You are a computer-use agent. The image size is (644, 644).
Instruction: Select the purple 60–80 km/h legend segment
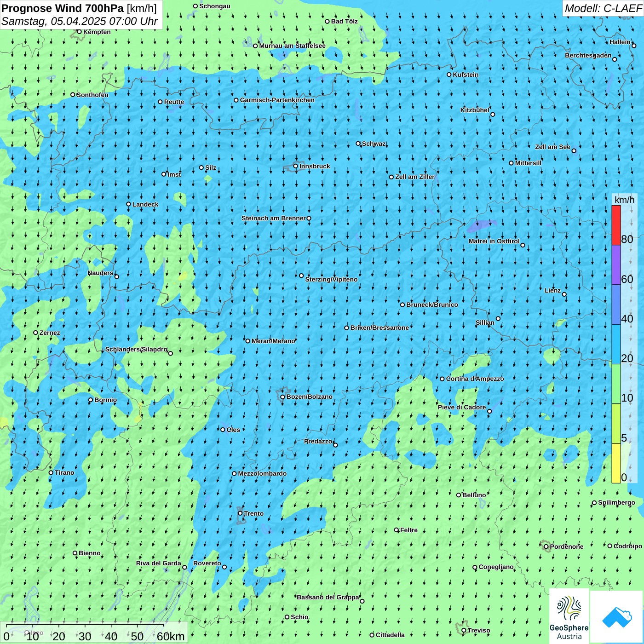616,265
